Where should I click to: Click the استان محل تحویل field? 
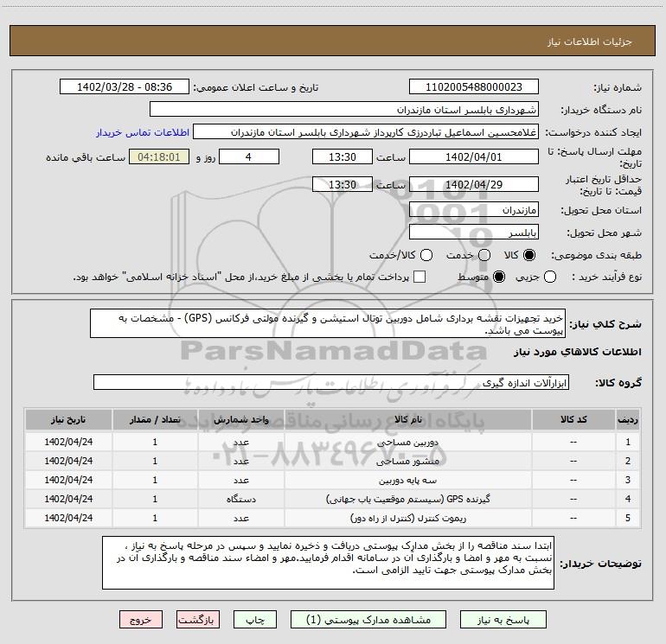pyautogui.click(x=474, y=209)
